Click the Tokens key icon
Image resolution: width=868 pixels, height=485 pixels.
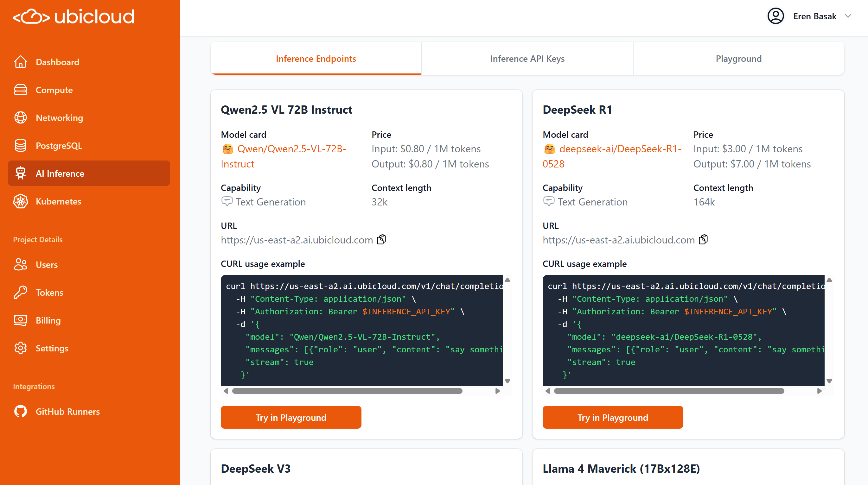coord(21,292)
